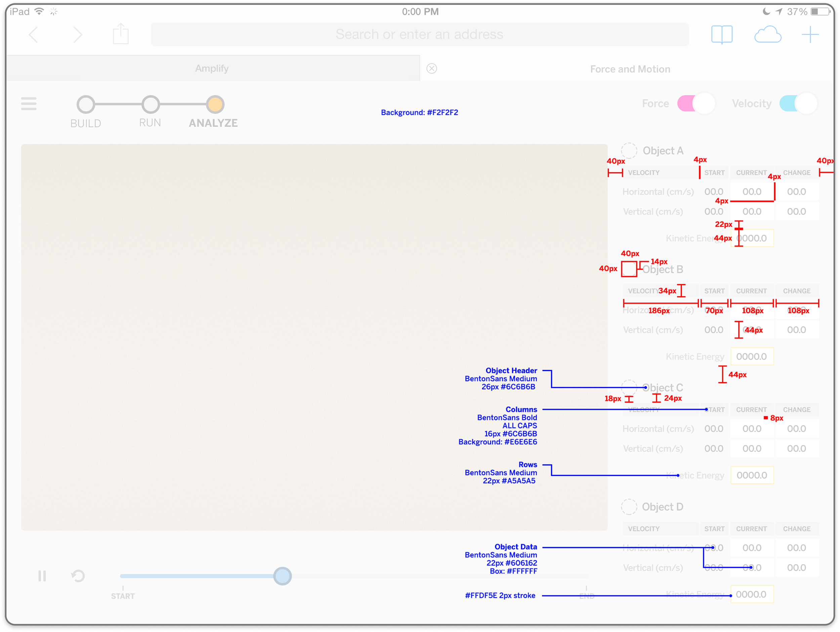Screen dimensions: 840x632
Task: Select the ANALYZE step
Action: tap(215, 104)
